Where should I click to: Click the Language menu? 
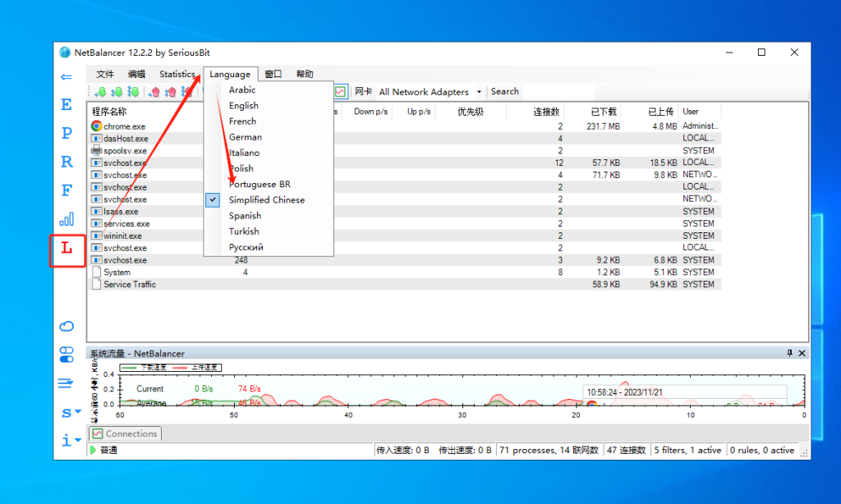[230, 74]
